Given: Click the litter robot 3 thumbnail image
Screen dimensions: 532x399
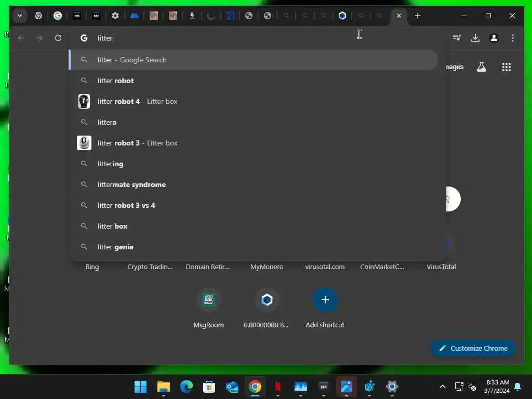Looking at the screenshot, I should (84, 143).
